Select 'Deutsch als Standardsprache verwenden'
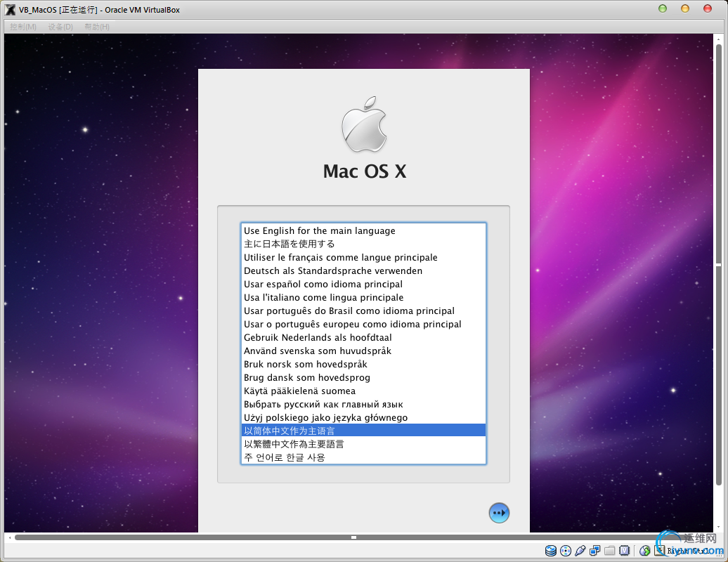The width and height of the screenshot is (728, 562). [363, 270]
